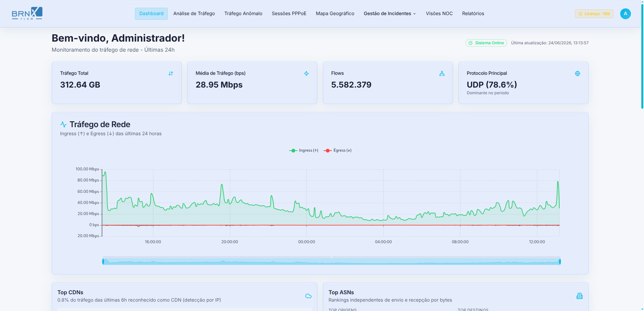Click the Sistema Online status badge
Image resolution: width=644 pixels, height=311 pixels.
pos(486,43)
